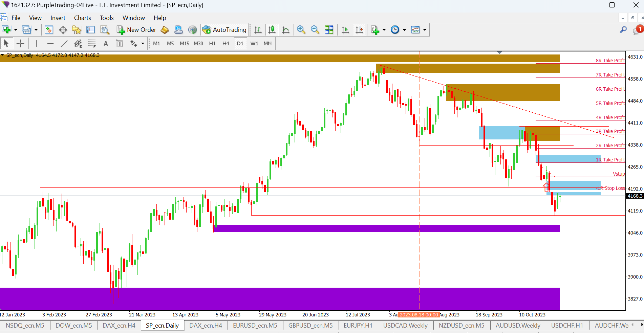The image size is (644, 333).
Task: Click the New Order button
Action: 137,30
